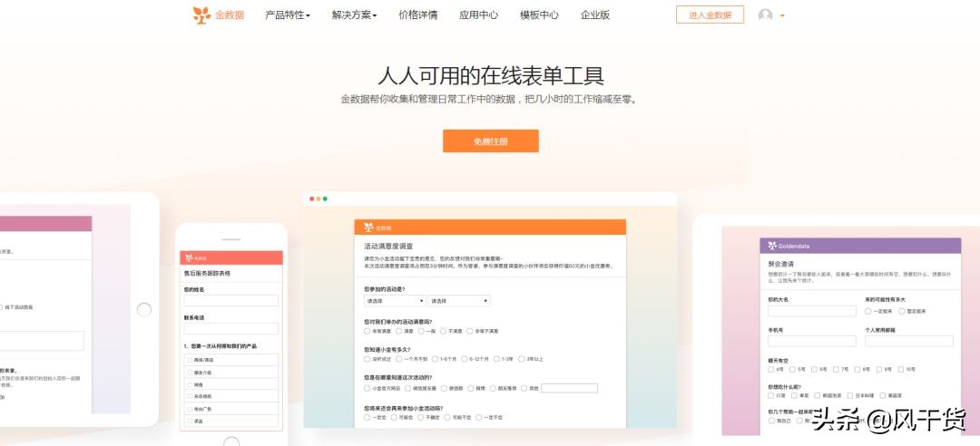Screen dimensions: 980x446
Task: Click the yellow dot in the mock browser window
Action: [x=318, y=199]
